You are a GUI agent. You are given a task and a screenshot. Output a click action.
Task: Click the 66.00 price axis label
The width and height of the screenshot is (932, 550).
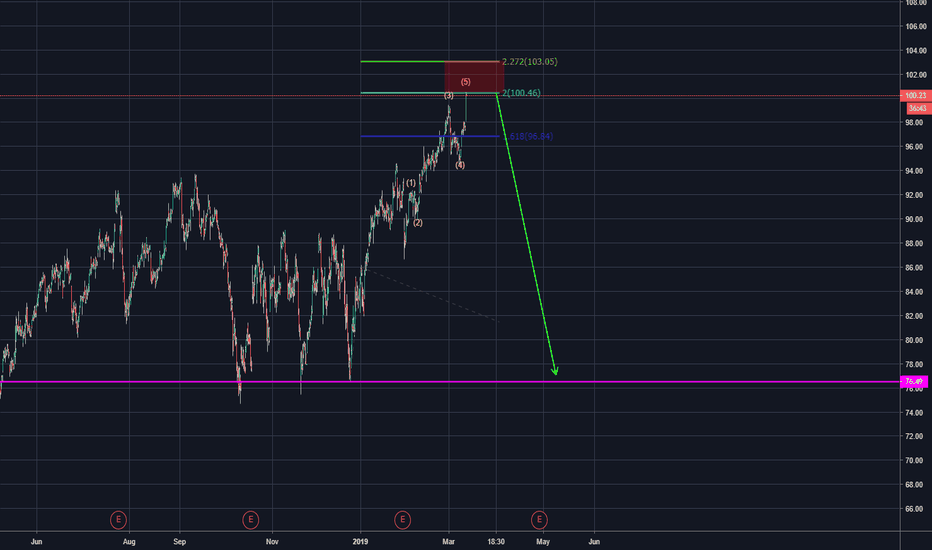pos(916,509)
